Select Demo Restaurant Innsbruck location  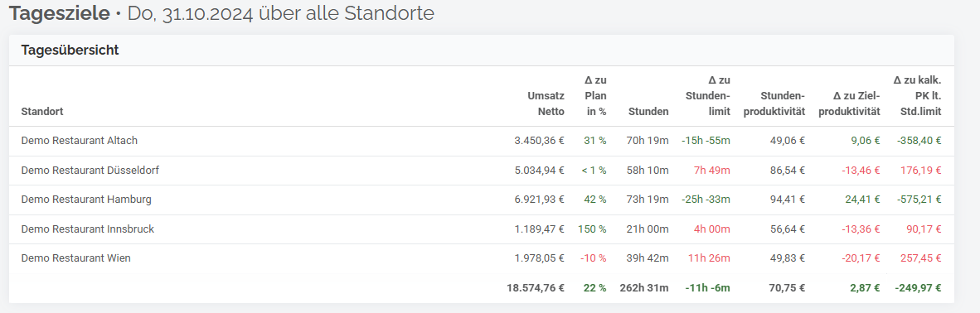point(88,229)
